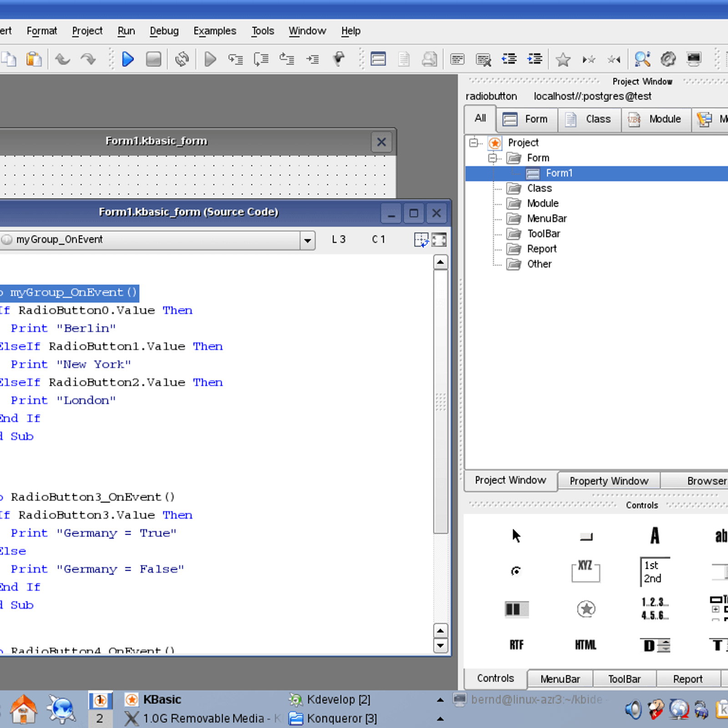The image size is (728, 728).
Task: Switch to ToolBar controls tab
Action: coord(624,679)
